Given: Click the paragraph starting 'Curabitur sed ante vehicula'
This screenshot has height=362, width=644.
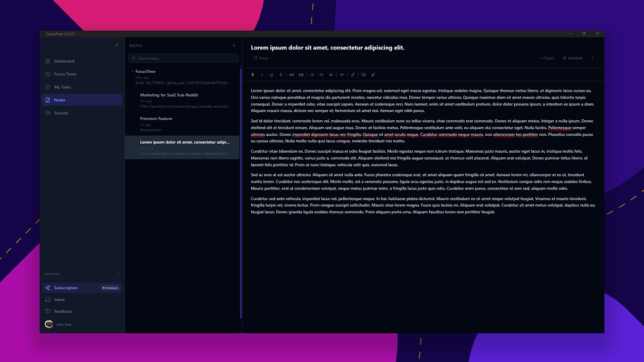Looking at the screenshot, I should pos(423,206).
